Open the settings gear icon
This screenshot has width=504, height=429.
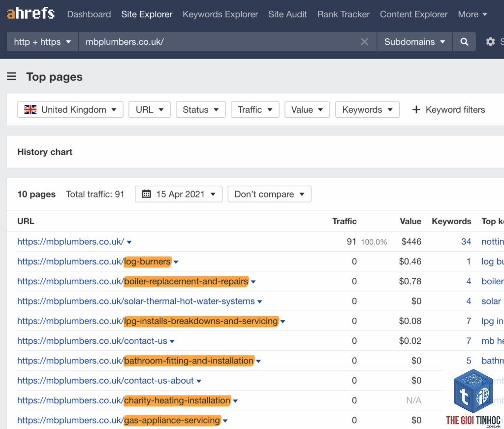coord(490,41)
